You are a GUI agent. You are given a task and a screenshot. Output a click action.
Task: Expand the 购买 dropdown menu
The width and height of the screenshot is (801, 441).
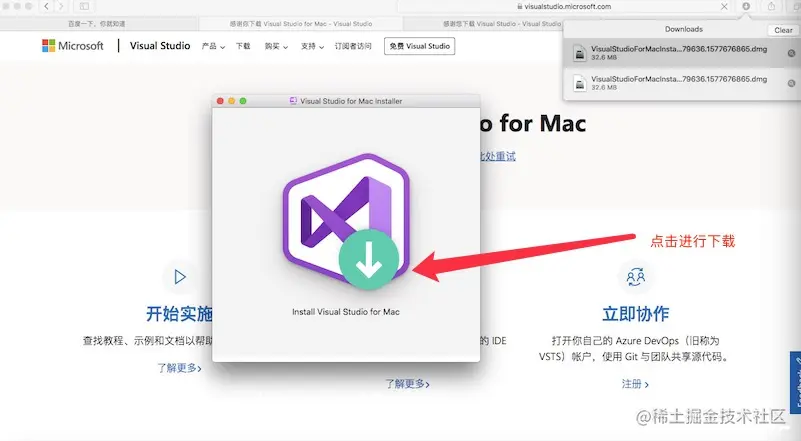(x=276, y=46)
